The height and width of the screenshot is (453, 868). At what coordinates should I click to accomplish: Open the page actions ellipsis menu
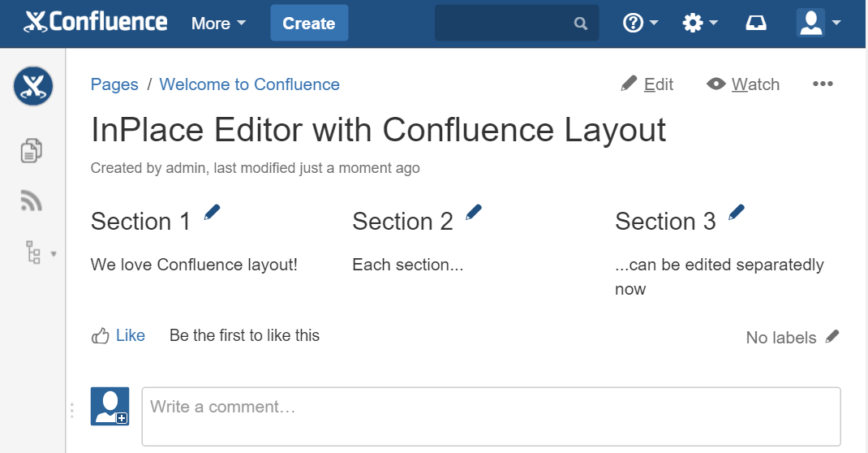(823, 84)
